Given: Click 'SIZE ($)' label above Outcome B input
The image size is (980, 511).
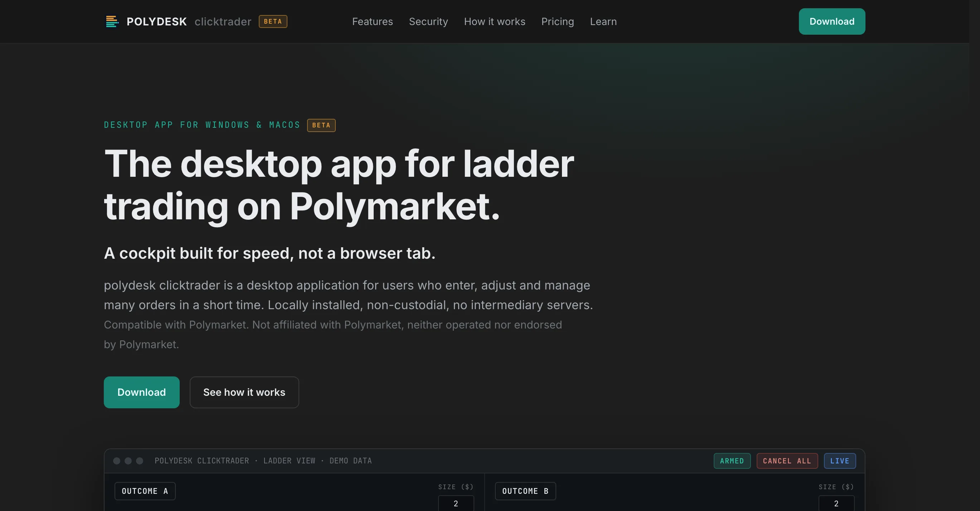Looking at the screenshot, I should pos(836,487).
